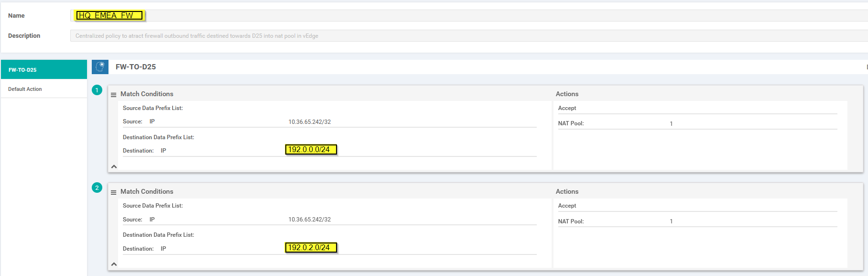Click the Accept action in rule 1

click(567, 108)
